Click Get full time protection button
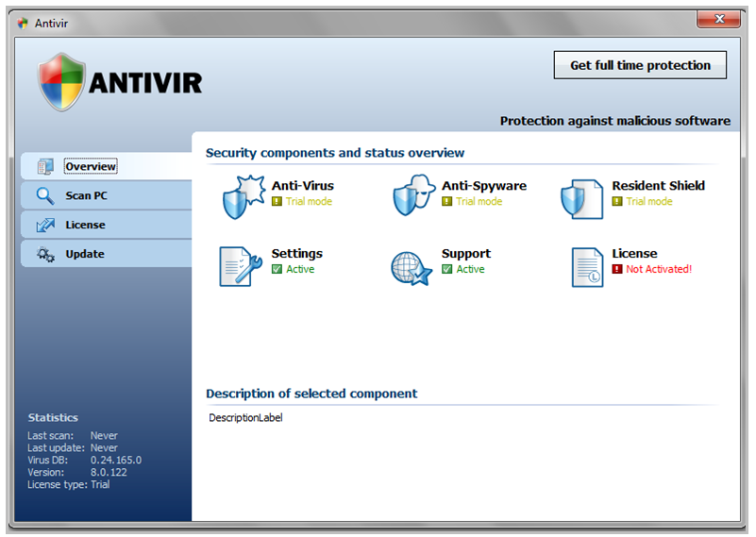 640,65
